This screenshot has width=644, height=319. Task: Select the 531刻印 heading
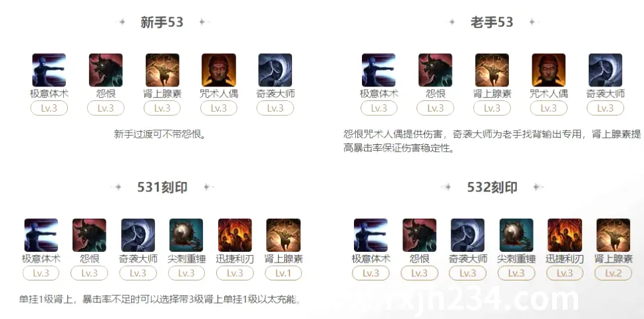coord(162,187)
